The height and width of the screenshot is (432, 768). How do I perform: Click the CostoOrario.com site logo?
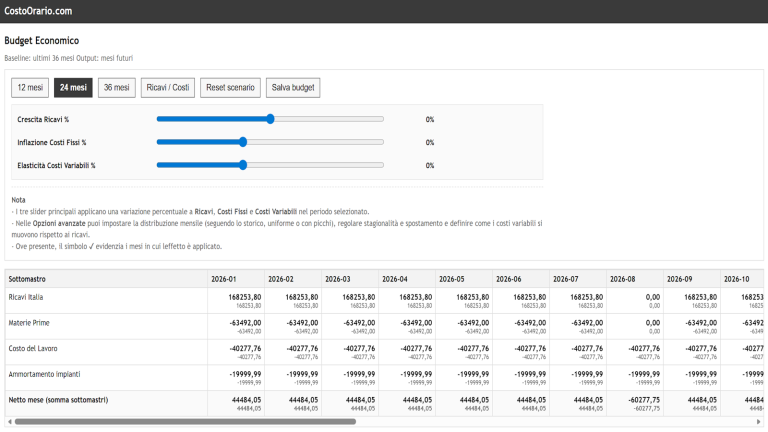[38, 11]
